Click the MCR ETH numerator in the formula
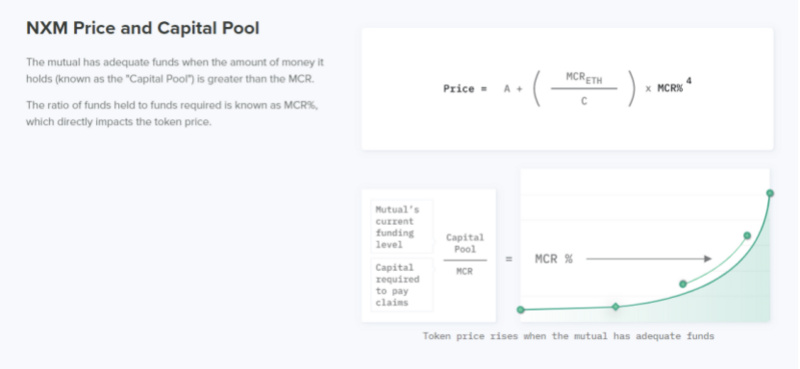The image size is (800, 369). 584,78
